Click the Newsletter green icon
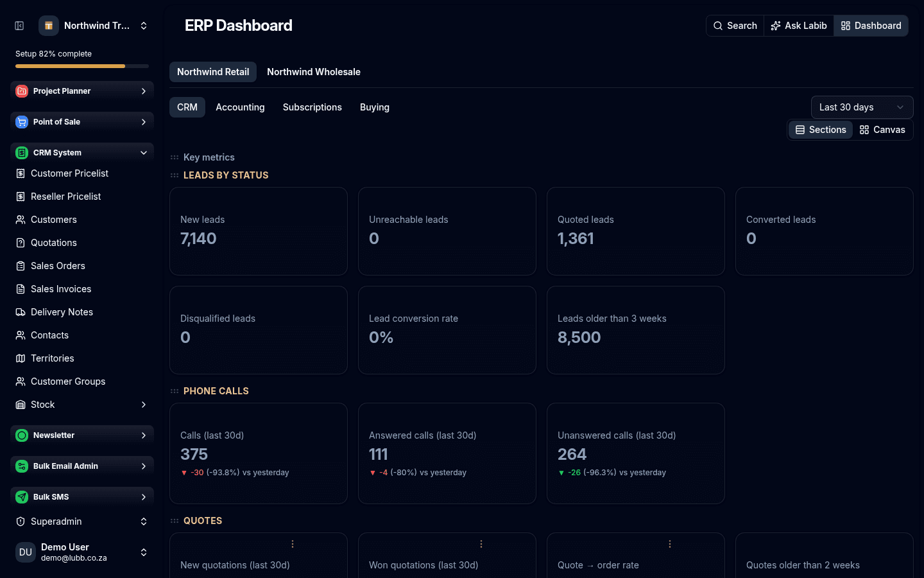Screen dimensions: 924x578 click(22, 435)
